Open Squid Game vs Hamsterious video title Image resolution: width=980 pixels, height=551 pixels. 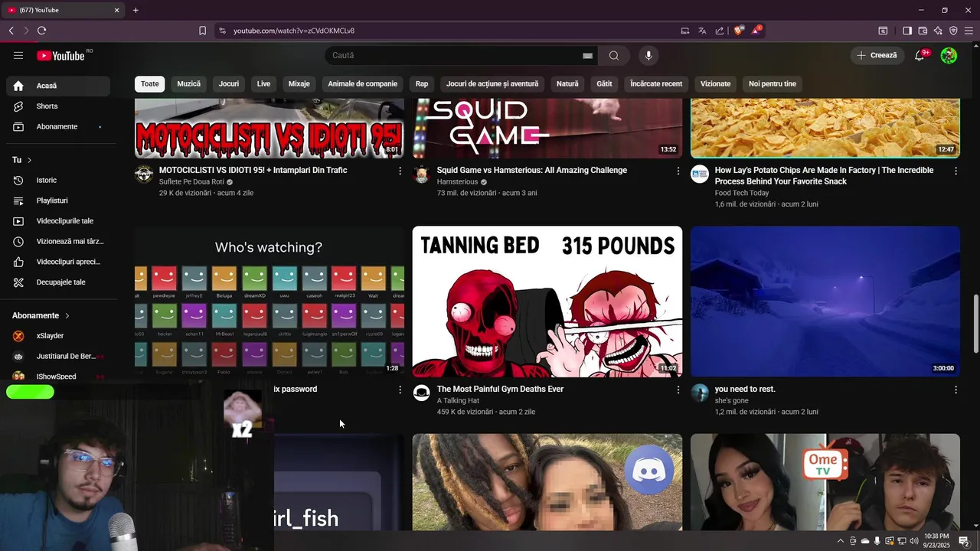coord(532,171)
